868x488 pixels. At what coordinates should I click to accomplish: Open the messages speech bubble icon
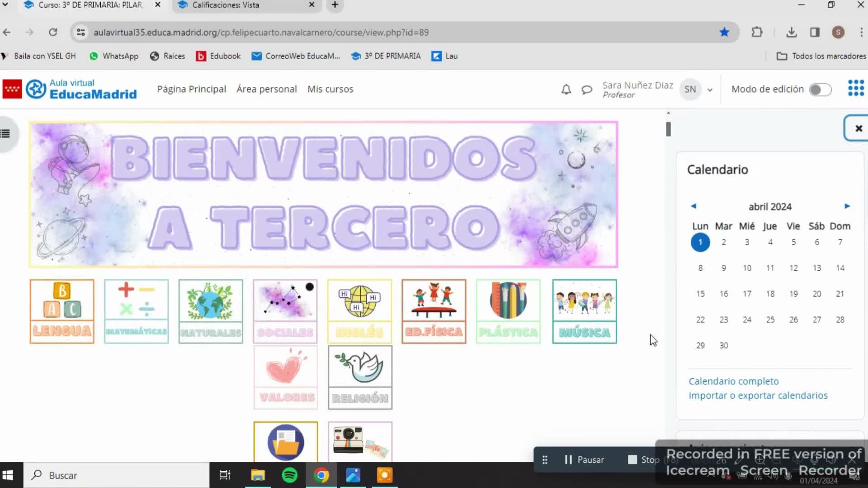pyautogui.click(x=587, y=89)
